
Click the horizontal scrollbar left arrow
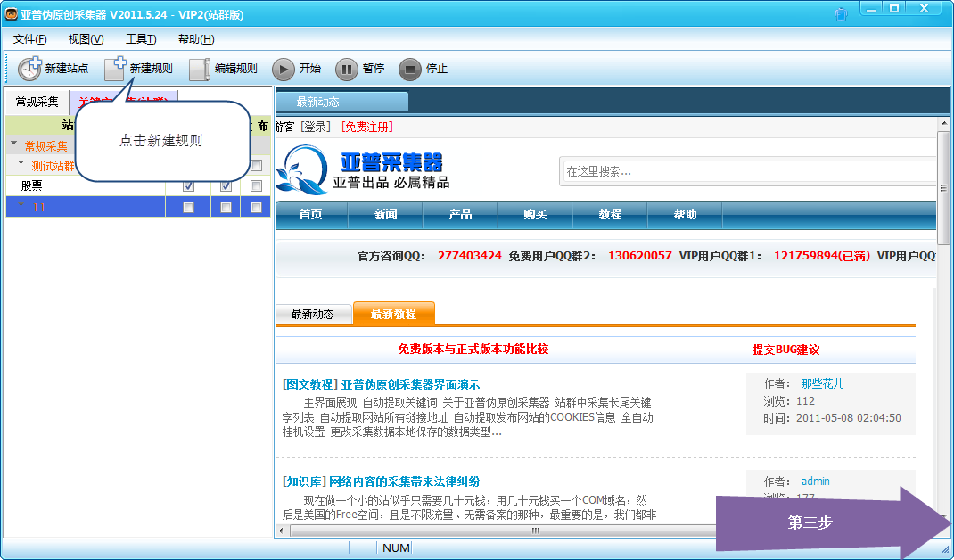(281, 531)
